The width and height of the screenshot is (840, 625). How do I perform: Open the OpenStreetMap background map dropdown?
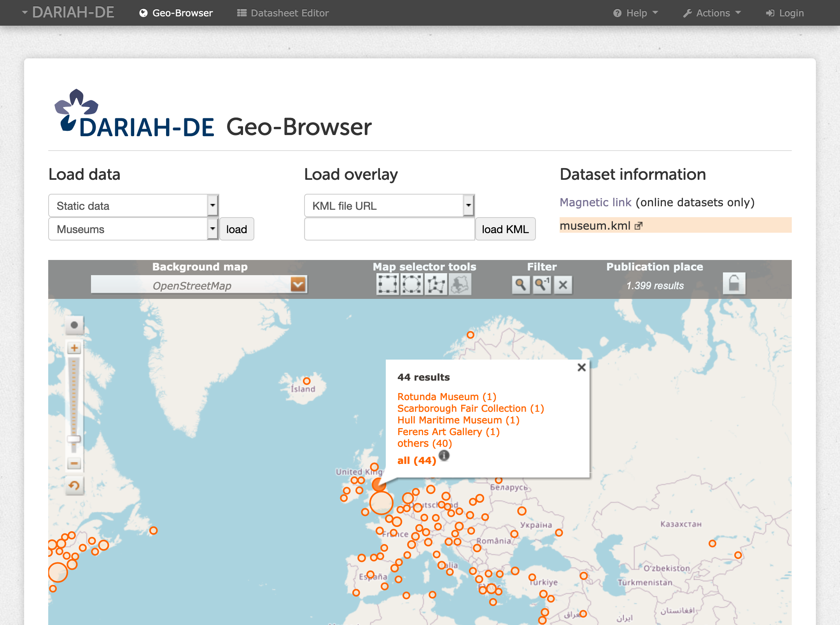pos(199,284)
